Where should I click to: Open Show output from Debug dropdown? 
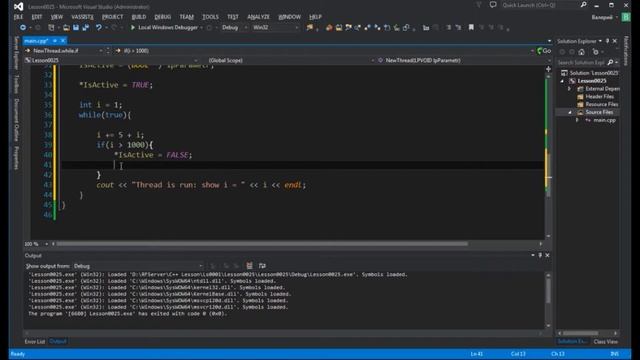click(x=138, y=266)
